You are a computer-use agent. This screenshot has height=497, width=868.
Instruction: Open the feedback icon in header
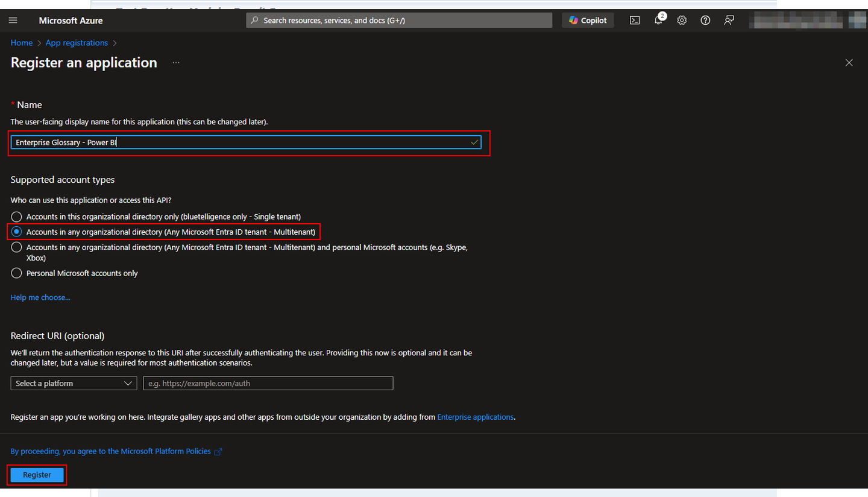(729, 21)
